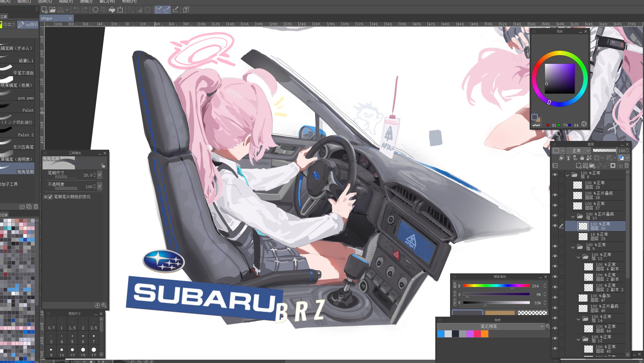Select the Fill bucket toolbar icon

(x=112, y=10)
